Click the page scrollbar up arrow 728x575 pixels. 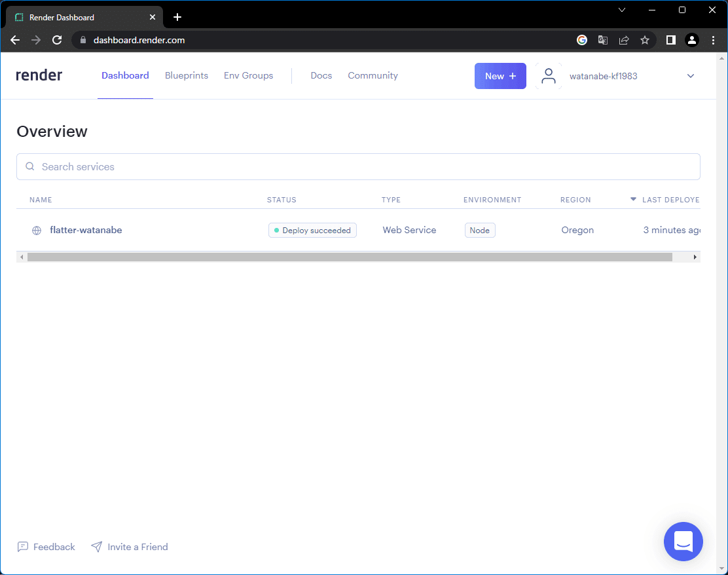(722, 58)
